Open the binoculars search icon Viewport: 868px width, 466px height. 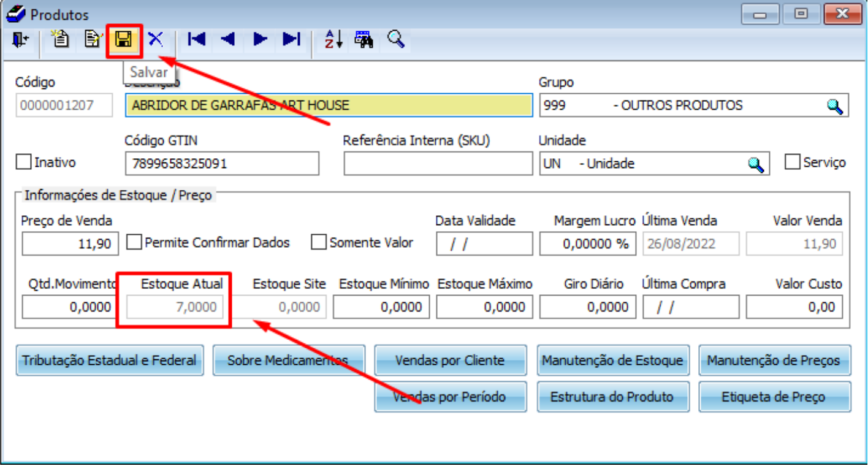tap(364, 40)
